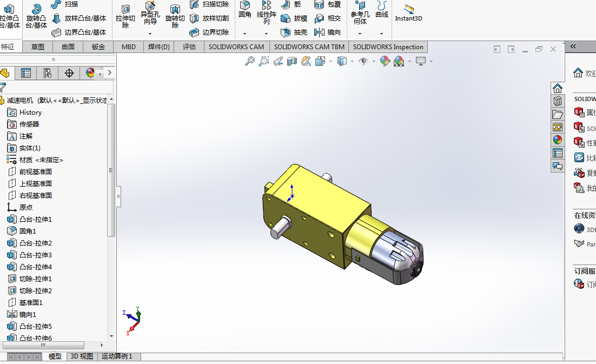Pick the 边界凸台/基体 boundary boss tool

(78, 32)
